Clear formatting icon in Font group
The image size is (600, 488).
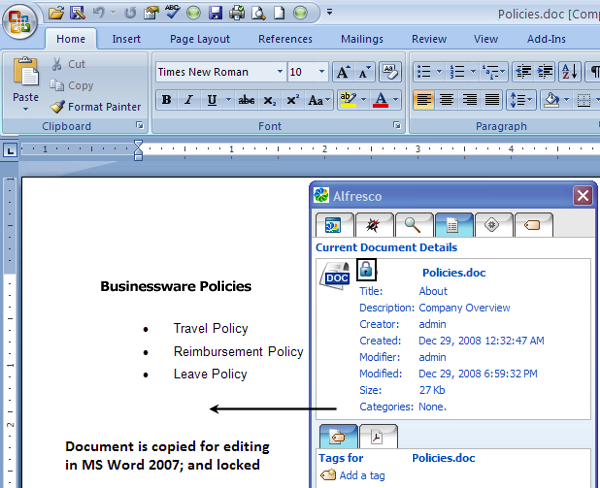[390, 72]
